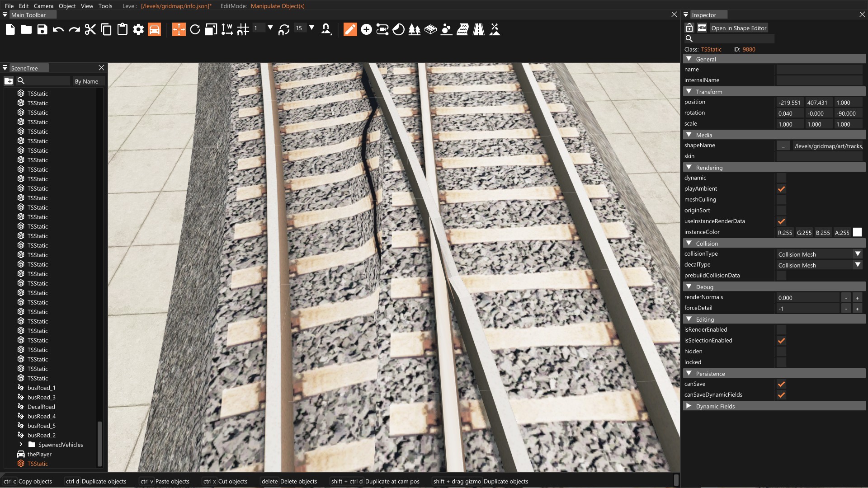This screenshot has height=488, width=868.
Task: Click the instanceColor white swatch
Action: [857, 232]
